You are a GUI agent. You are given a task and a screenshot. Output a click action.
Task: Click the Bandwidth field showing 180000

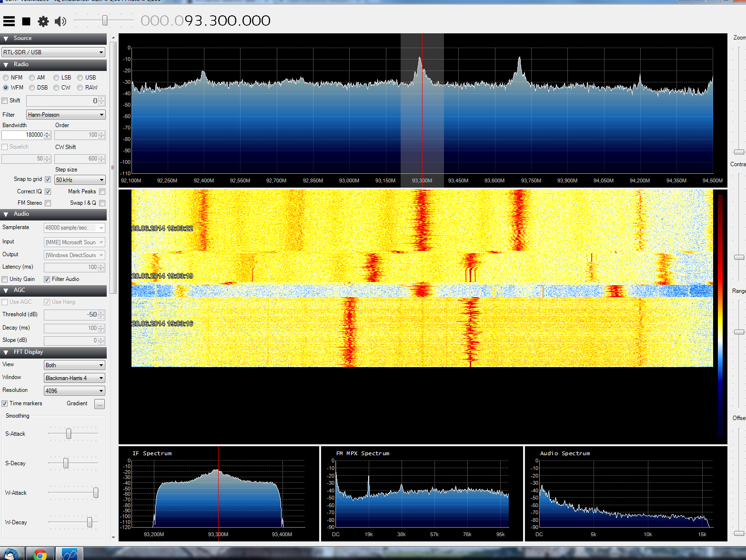(x=23, y=135)
